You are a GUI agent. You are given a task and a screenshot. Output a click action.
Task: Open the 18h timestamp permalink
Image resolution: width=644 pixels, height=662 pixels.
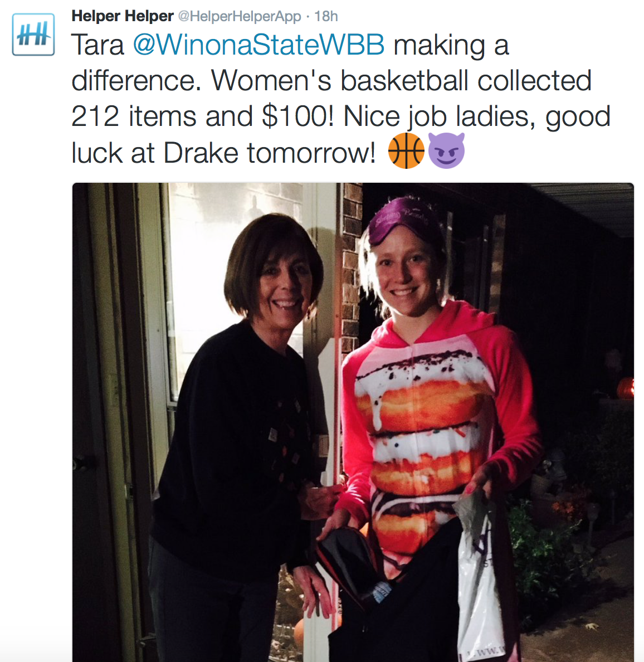pos(326,17)
